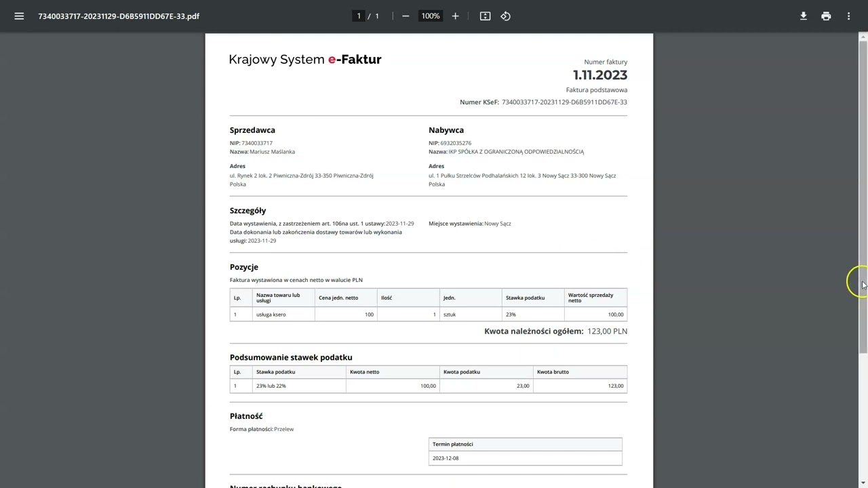Click the seller name Mariusz Maślanka
868x488 pixels.
pos(272,152)
